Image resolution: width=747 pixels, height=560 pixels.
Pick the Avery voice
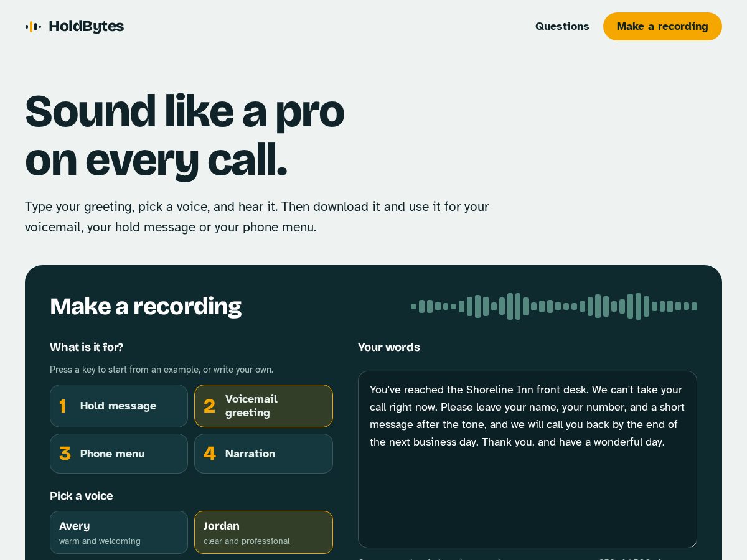point(119,532)
